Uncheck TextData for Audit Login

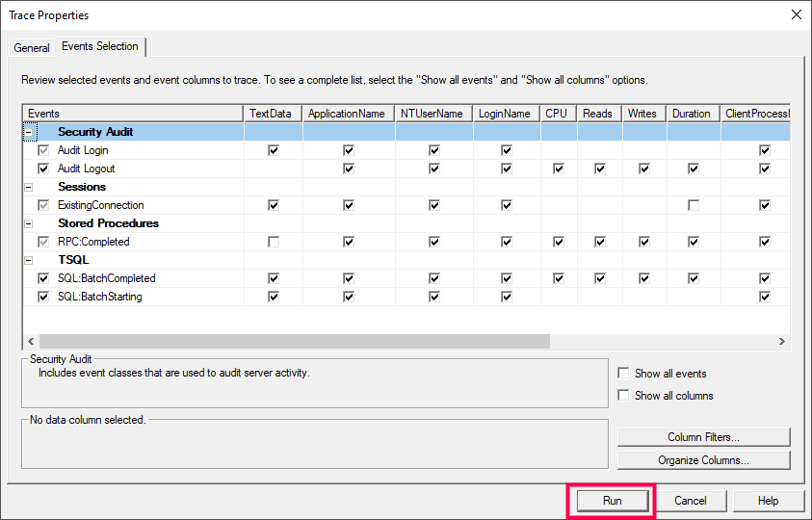point(274,150)
